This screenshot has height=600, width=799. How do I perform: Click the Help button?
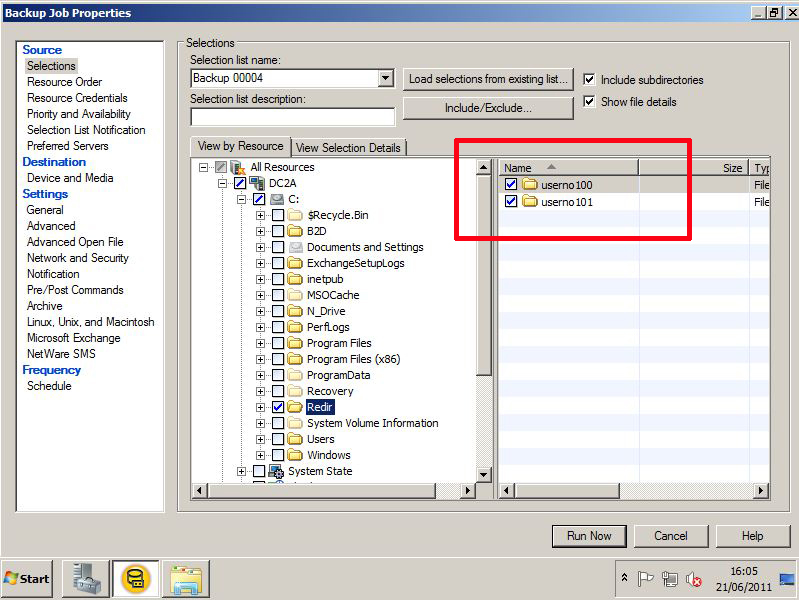[x=752, y=536]
